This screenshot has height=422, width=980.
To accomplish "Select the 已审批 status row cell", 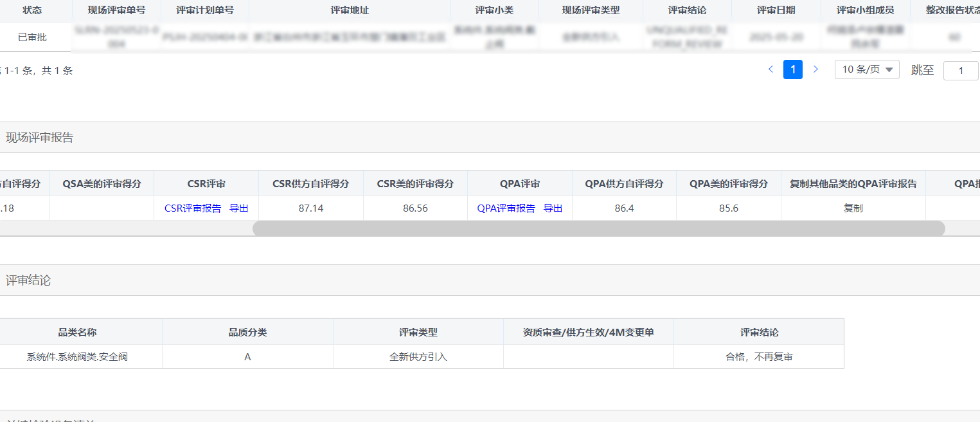I will 32,37.
